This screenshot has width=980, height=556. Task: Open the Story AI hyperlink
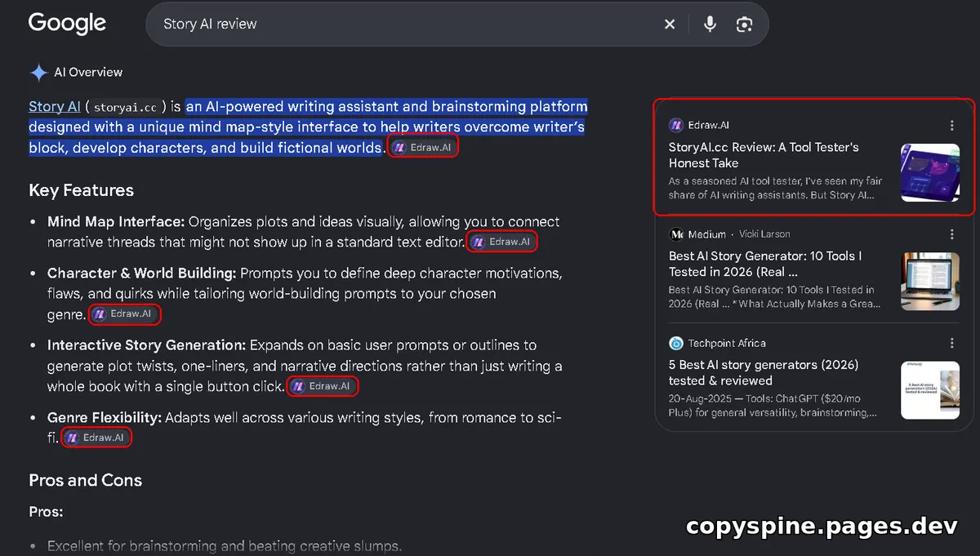tap(54, 106)
